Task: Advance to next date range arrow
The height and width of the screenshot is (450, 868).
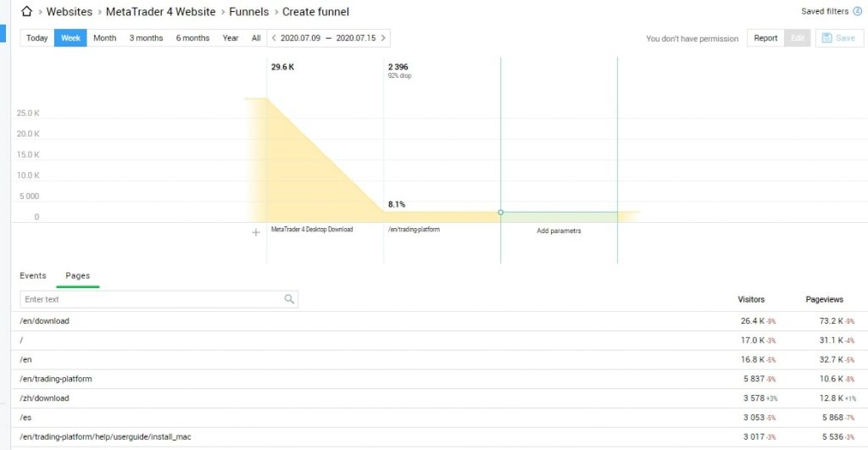Action: (383, 37)
